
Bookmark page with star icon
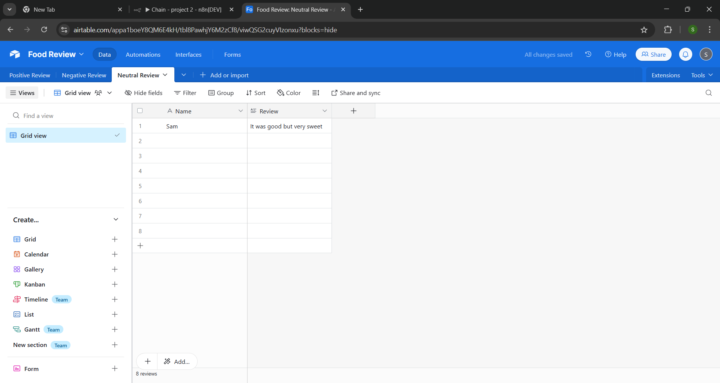pyautogui.click(x=644, y=30)
